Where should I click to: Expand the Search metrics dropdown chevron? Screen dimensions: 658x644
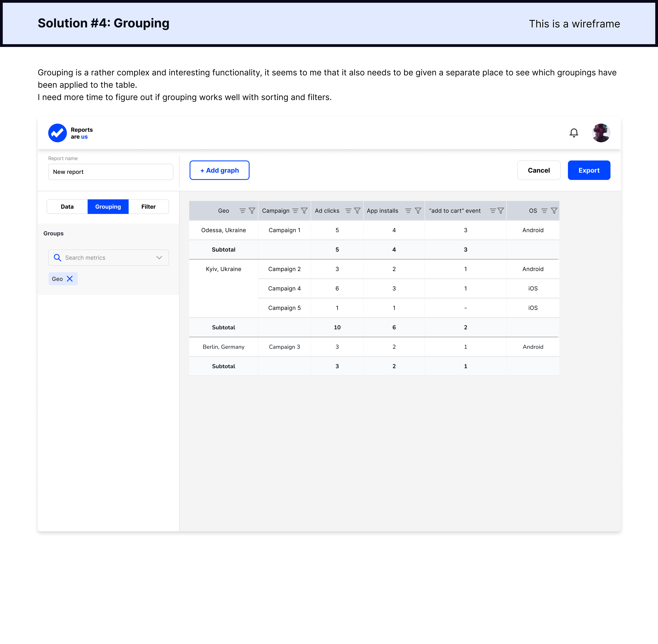coord(159,258)
